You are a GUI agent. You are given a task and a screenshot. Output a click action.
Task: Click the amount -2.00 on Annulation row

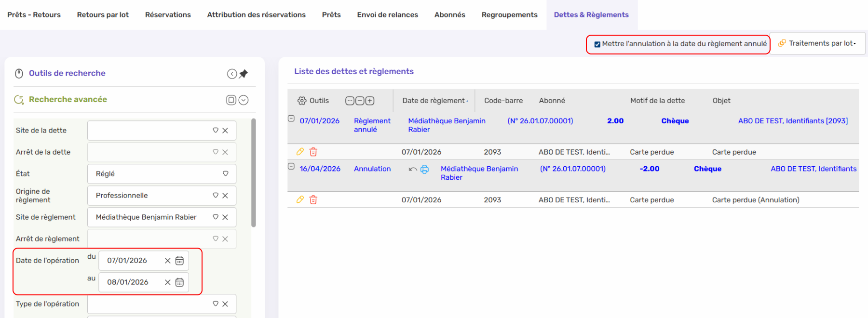(x=649, y=169)
